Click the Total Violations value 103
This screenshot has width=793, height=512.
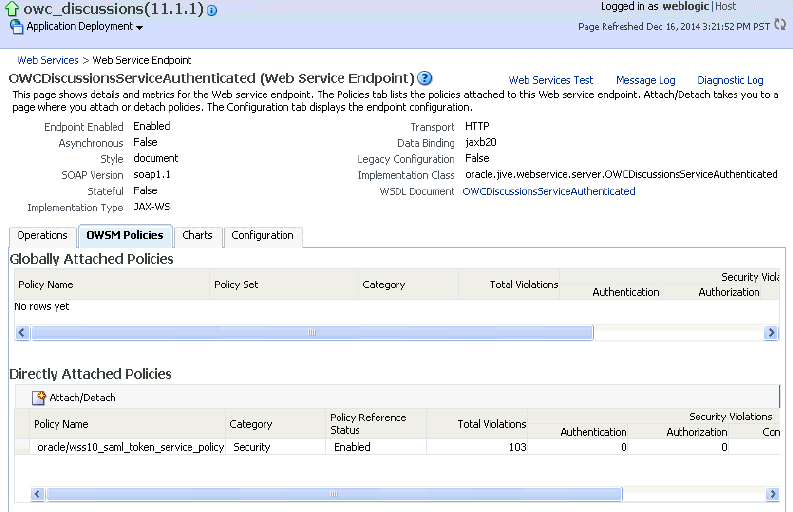517,447
